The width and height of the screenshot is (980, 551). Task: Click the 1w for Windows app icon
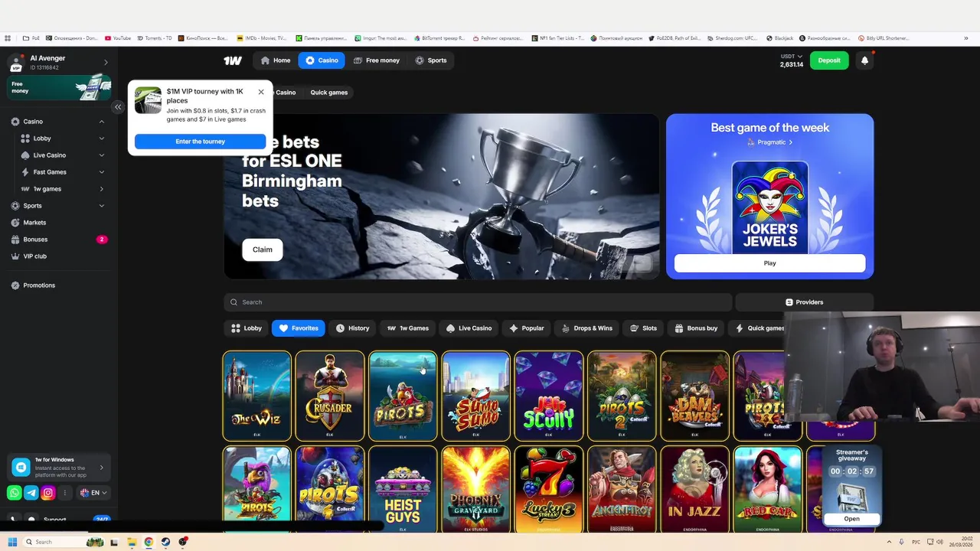(21, 467)
